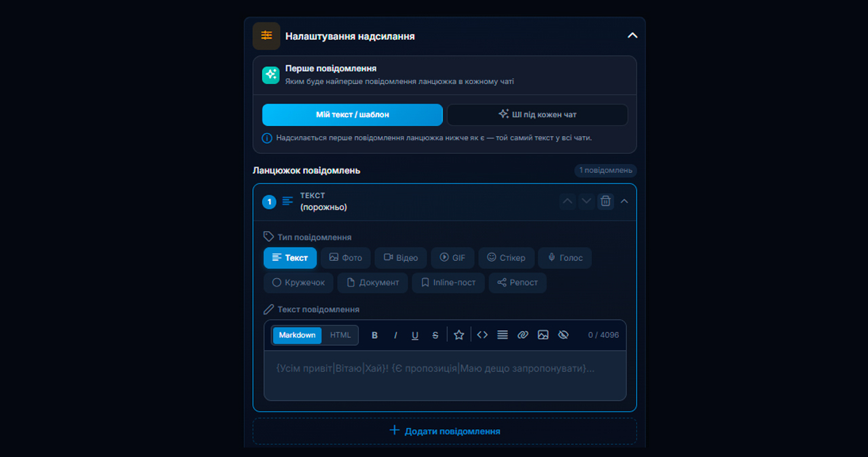Click the (порожньо) message title
The width and height of the screenshot is (868, 457).
click(x=323, y=207)
